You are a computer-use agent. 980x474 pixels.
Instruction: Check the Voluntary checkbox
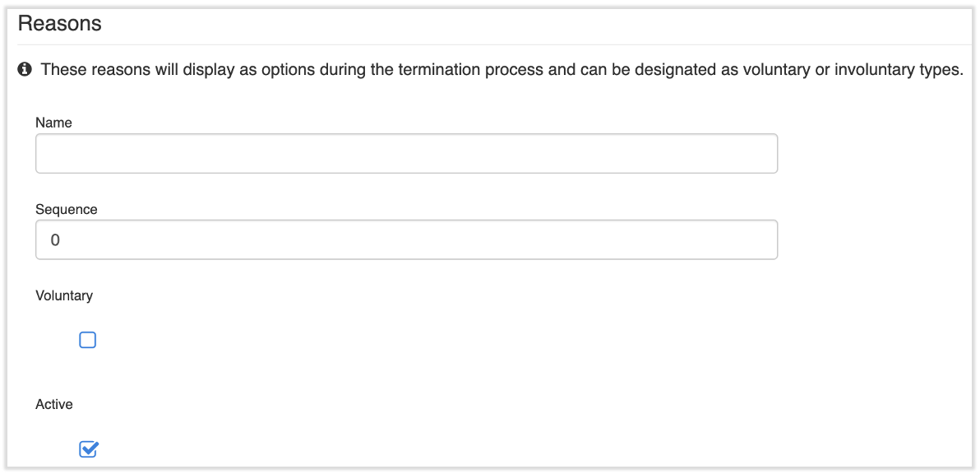(x=88, y=340)
